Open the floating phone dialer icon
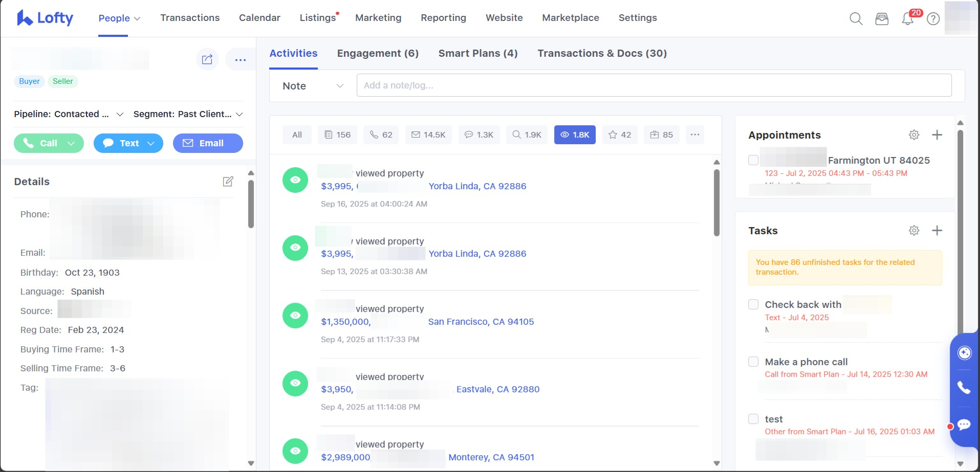 point(964,388)
